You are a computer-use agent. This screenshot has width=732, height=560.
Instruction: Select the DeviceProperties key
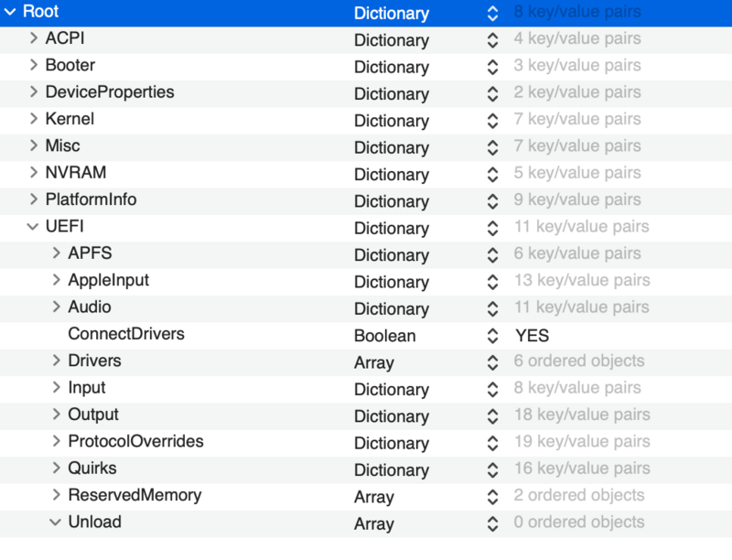click(x=109, y=92)
